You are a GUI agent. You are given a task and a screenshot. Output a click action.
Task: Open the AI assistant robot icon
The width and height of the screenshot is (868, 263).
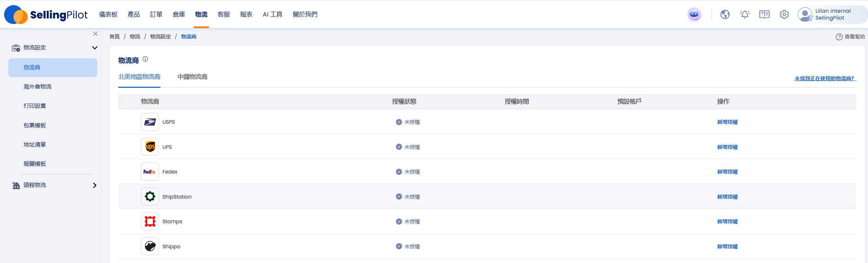coord(694,14)
